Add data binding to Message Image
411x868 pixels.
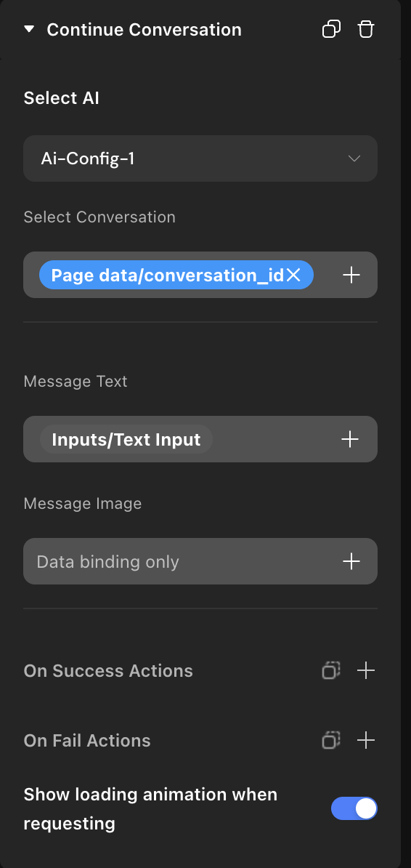coord(351,561)
